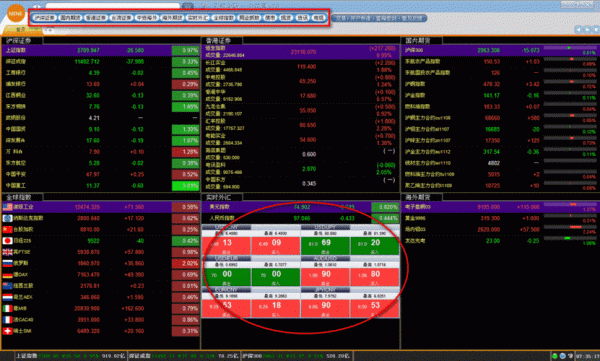Image resolution: width=600 pixels, height=361 pixels.
Task: Open 全球指数 from the navigation bar
Action: click(x=223, y=18)
